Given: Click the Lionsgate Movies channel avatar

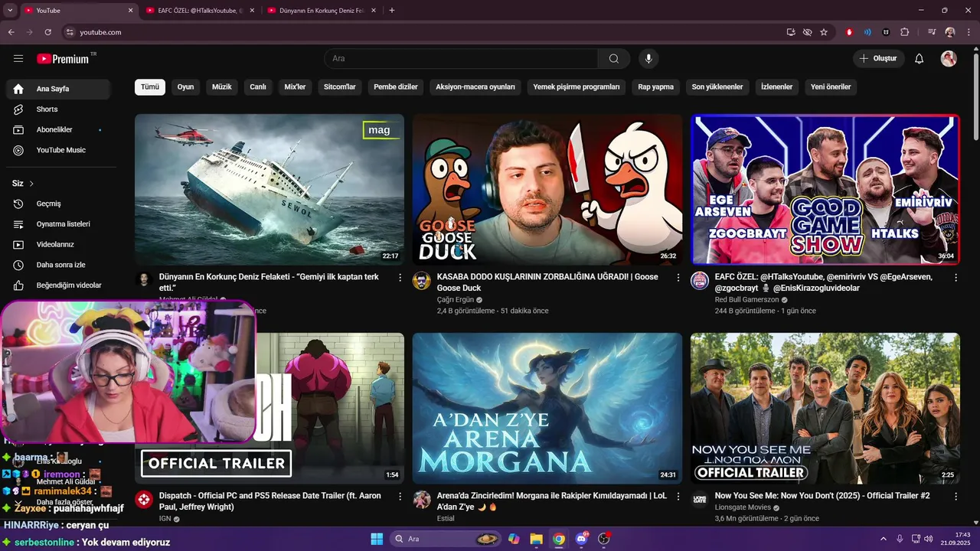Looking at the screenshot, I should (x=700, y=500).
